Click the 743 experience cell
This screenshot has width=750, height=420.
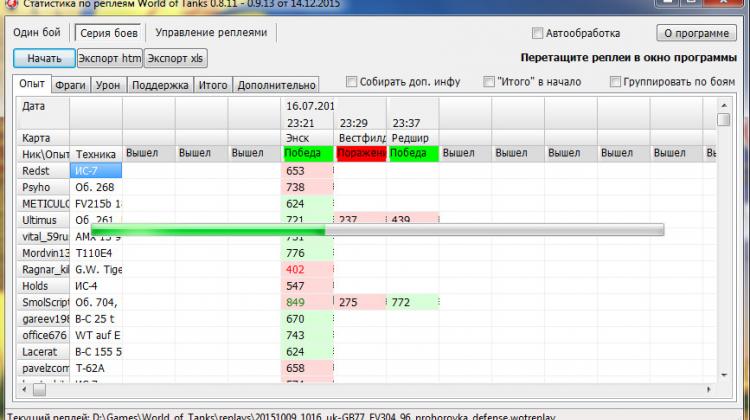click(307, 335)
